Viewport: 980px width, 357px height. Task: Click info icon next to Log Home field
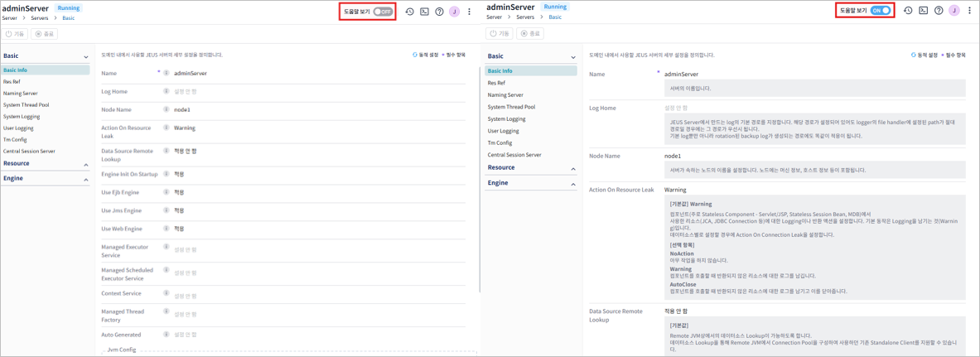click(167, 92)
